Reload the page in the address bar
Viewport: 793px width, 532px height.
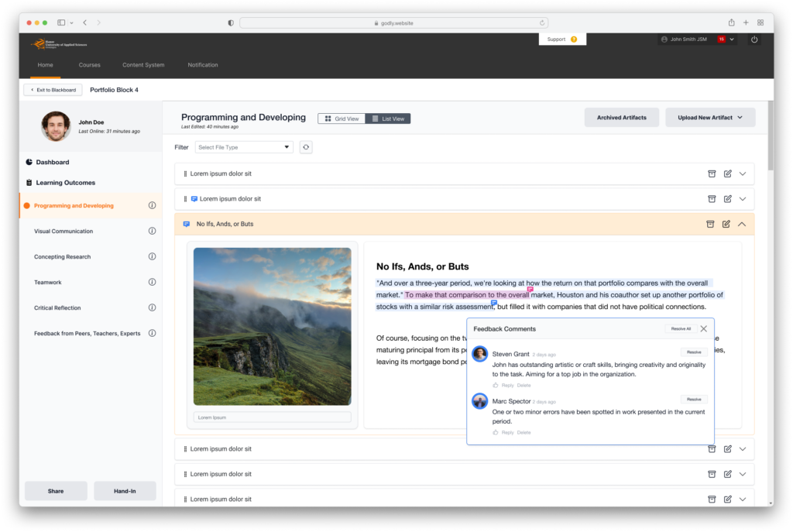pos(542,22)
